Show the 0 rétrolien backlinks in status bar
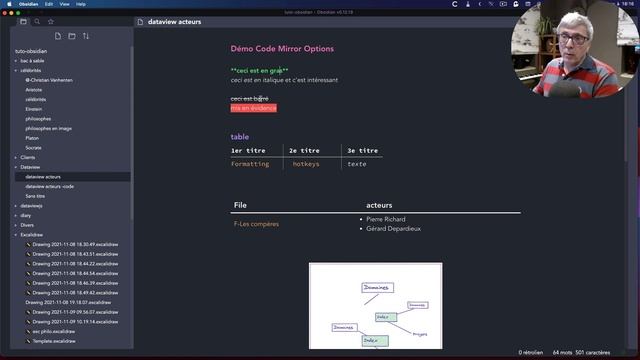The height and width of the screenshot is (360, 640). pyautogui.click(x=531, y=352)
